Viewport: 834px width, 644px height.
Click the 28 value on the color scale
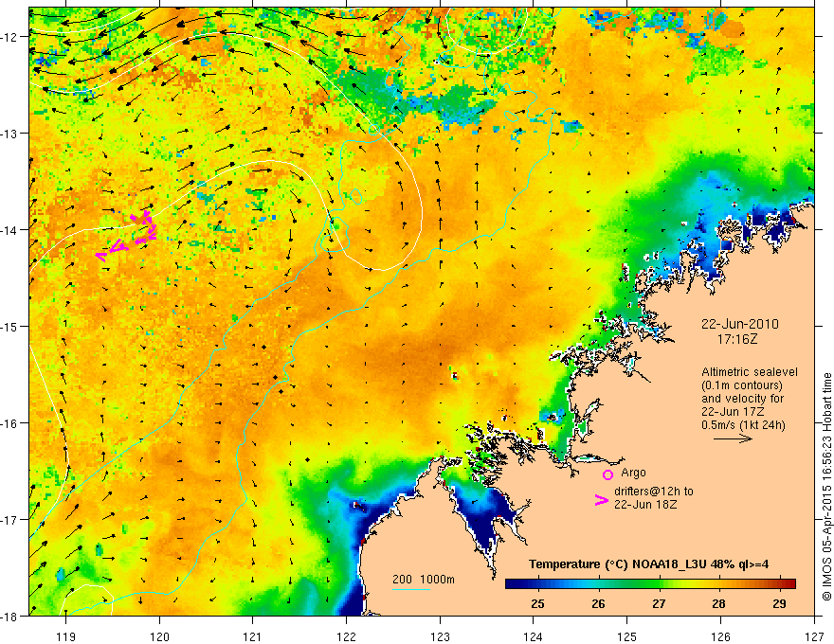718,603
